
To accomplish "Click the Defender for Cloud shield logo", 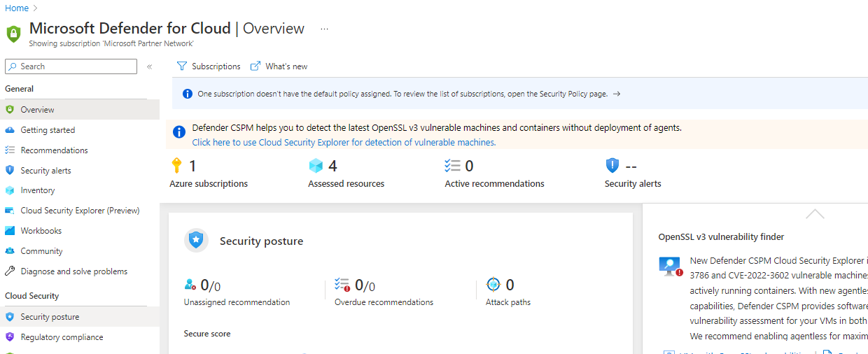I will [13, 33].
